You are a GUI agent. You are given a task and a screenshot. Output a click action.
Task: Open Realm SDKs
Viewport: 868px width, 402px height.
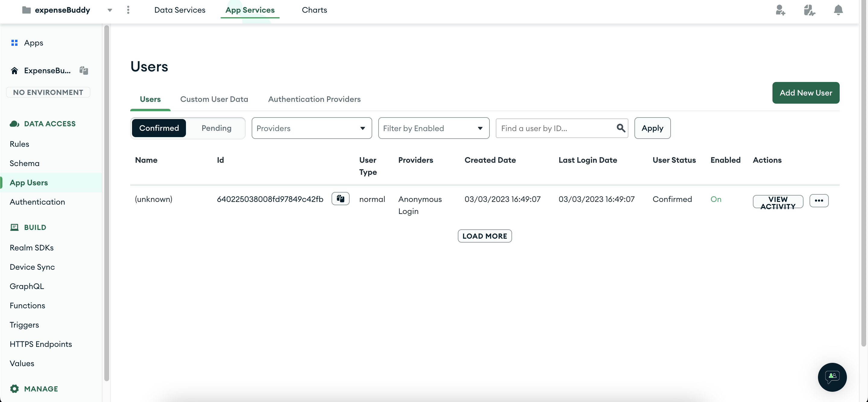(32, 247)
